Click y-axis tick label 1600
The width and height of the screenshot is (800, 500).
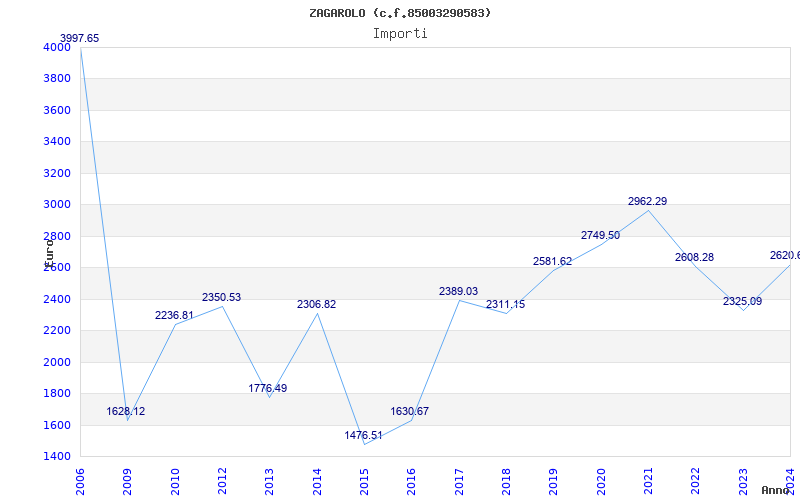tap(57, 425)
